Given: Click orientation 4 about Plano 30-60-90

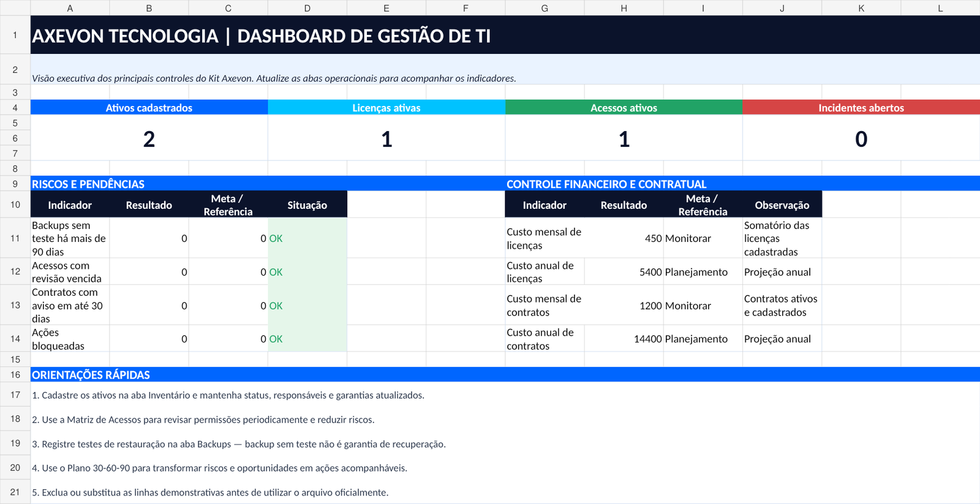Looking at the screenshot, I should click(505, 468).
